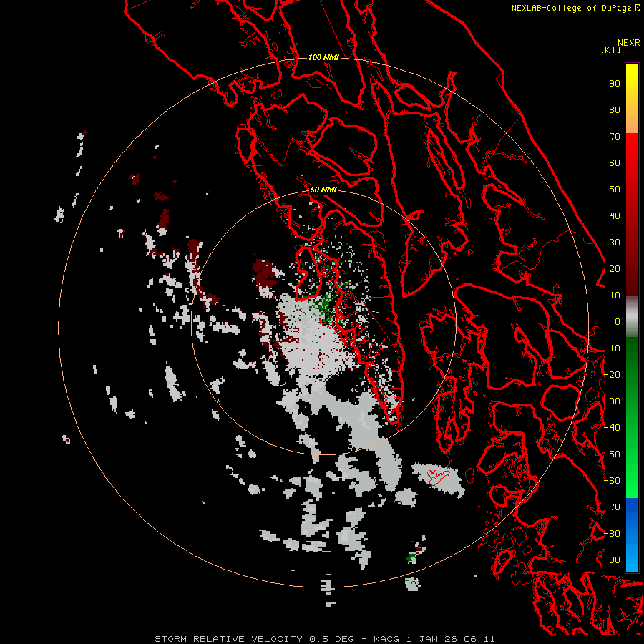Screen dimensions: 644x644
Task: Pick the bright green segment of the color bar
Action: pyautogui.click(x=632, y=472)
